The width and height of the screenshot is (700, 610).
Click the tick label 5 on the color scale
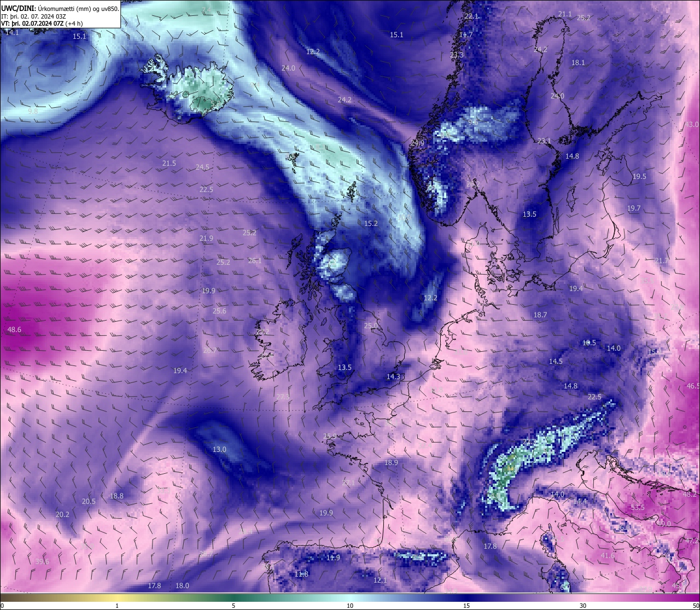234,606
